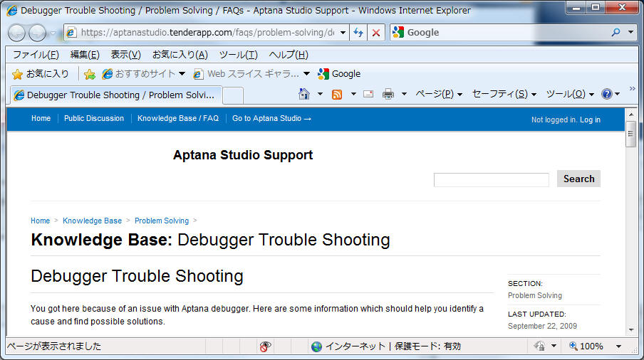The image size is (644, 360).
Task: Expand the セーフティ(S) dropdown
Action: point(504,94)
